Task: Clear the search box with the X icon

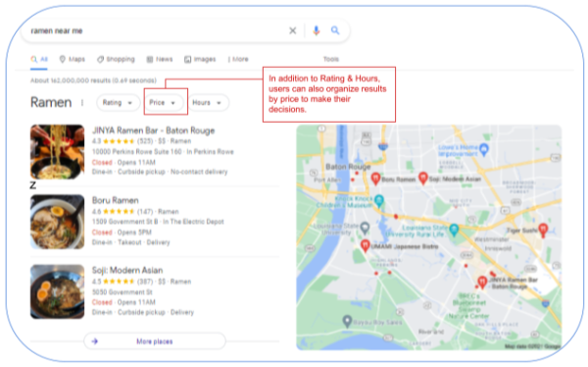Action: click(292, 30)
